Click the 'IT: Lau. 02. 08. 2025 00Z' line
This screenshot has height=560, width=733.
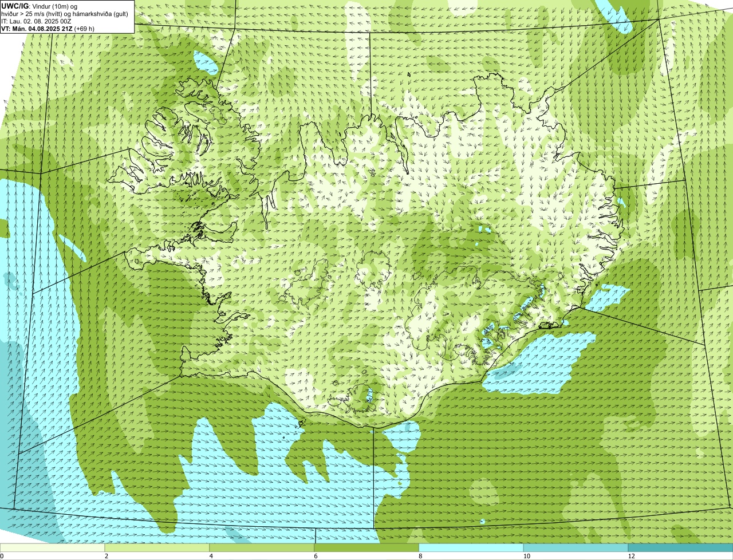(x=37, y=21)
